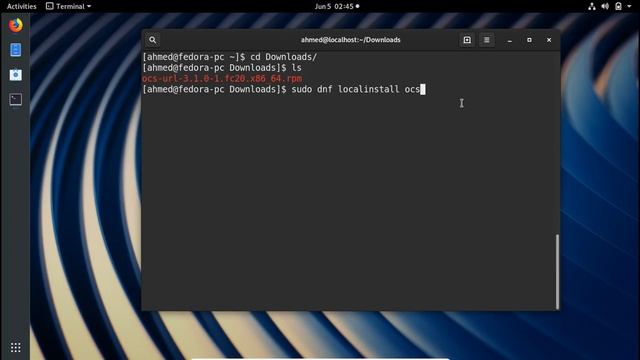This screenshot has width=640, height=360.
Task: Click the Terminal icon in the dock
Action: point(16,100)
